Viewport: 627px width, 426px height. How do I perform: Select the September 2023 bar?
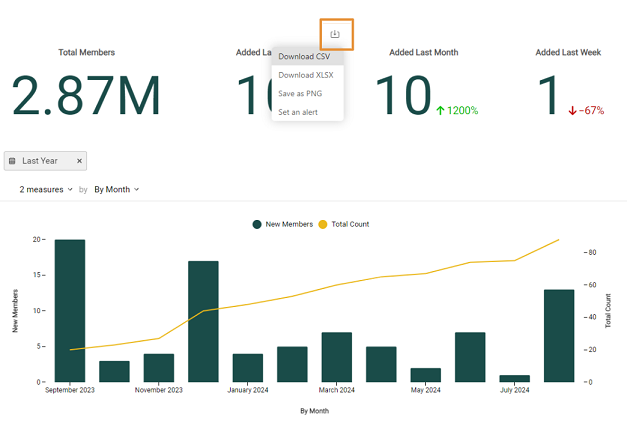click(x=70, y=310)
